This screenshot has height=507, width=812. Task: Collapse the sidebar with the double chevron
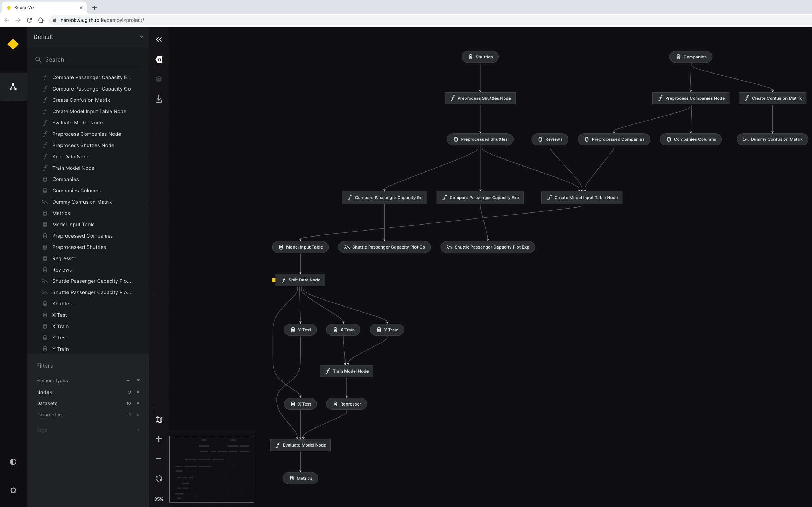click(x=159, y=40)
